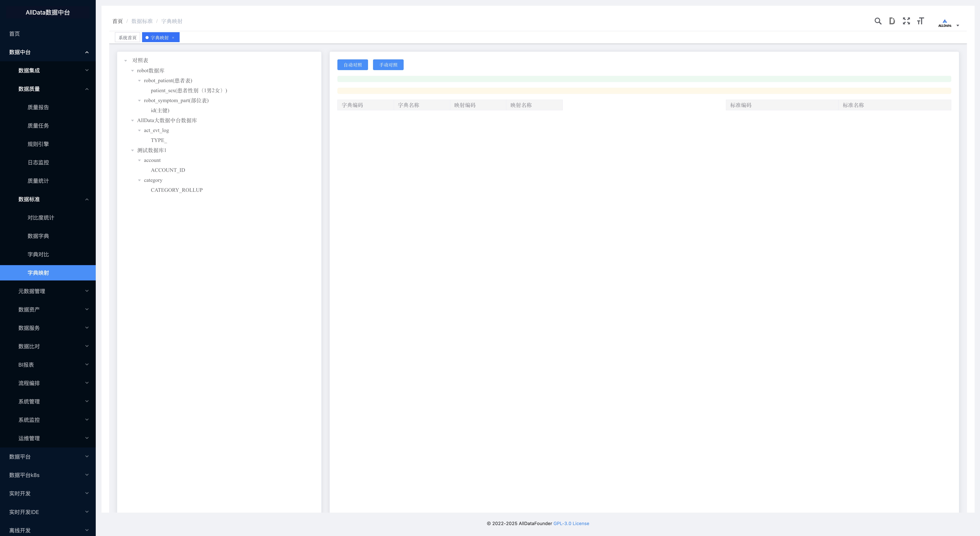
Task: Expand the 数据集成 sidebar menu
Action: [48, 70]
